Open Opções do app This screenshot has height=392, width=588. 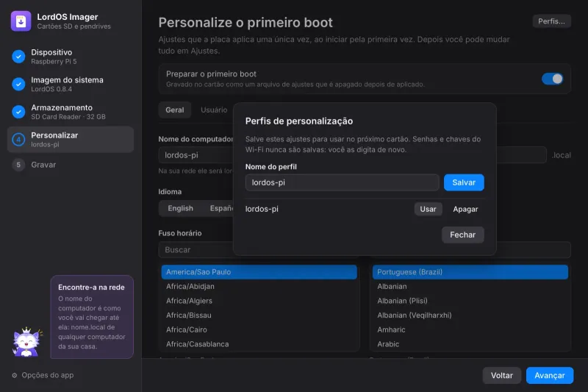43,375
